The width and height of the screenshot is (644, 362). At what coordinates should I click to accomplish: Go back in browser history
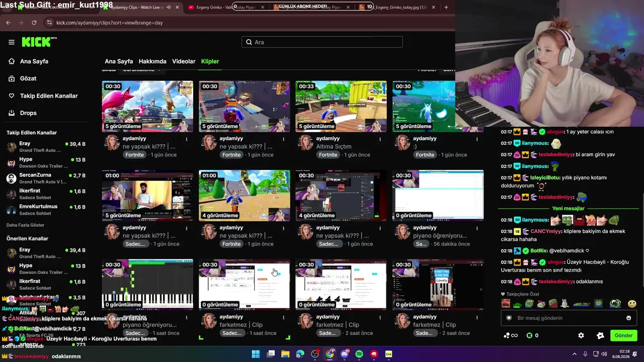(x=8, y=23)
